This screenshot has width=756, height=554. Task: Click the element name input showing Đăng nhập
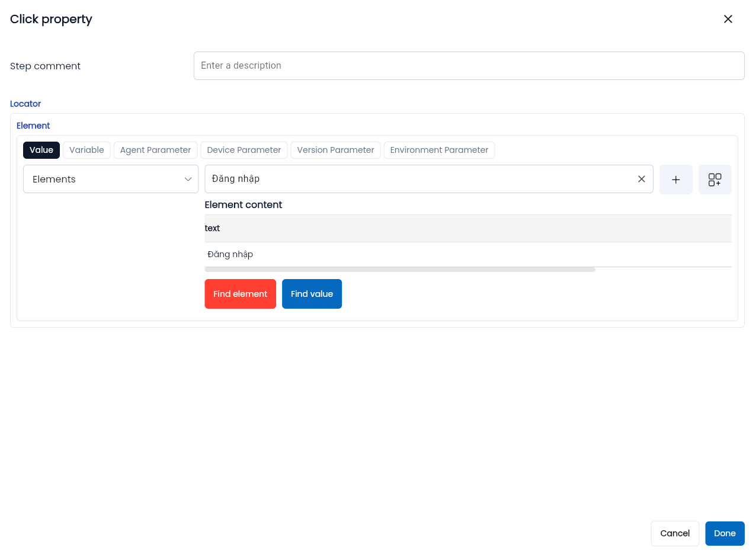pos(415,179)
